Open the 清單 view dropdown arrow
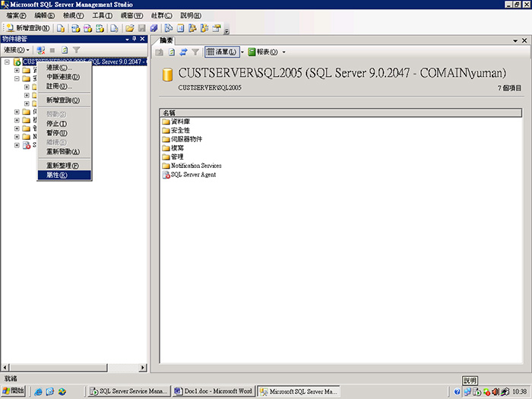Viewport: 532px width, 399px height. [x=242, y=52]
